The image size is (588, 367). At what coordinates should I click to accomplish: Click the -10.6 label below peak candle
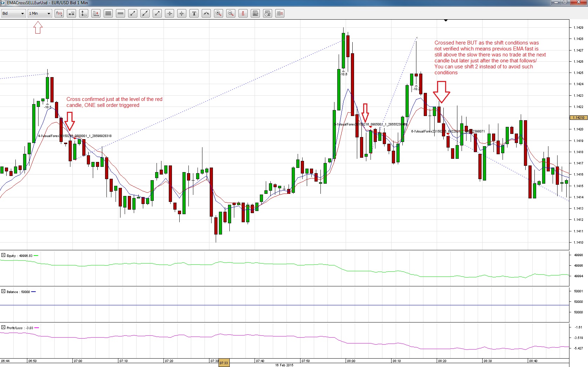coord(344,74)
